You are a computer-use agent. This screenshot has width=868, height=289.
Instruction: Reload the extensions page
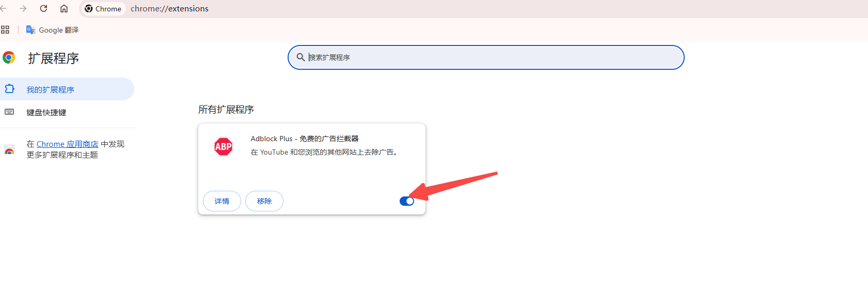tap(43, 8)
